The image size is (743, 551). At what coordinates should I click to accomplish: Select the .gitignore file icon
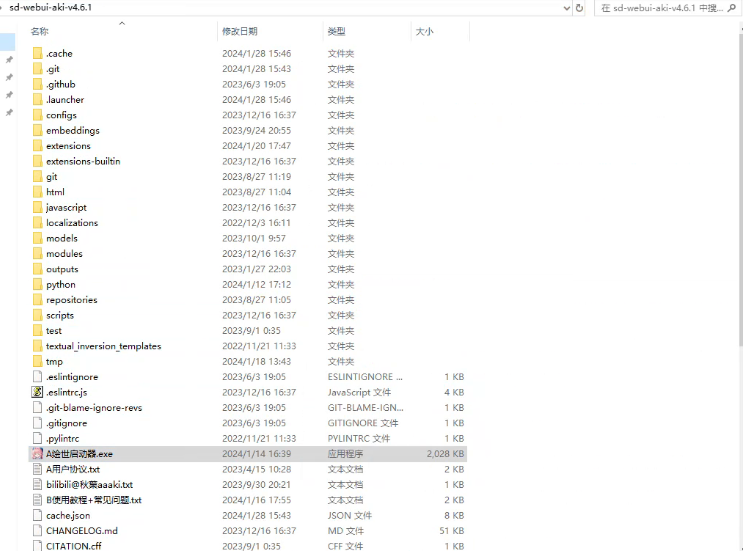click(37, 423)
